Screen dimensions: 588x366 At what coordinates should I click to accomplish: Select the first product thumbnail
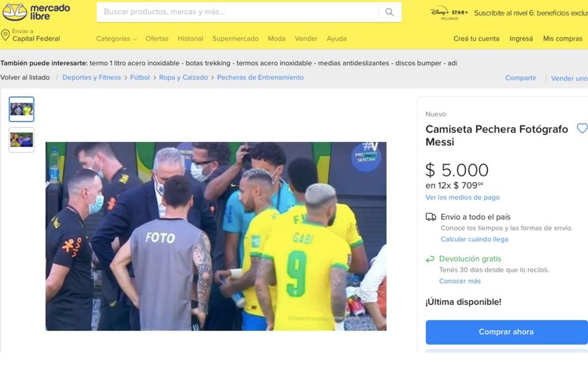pos(21,109)
